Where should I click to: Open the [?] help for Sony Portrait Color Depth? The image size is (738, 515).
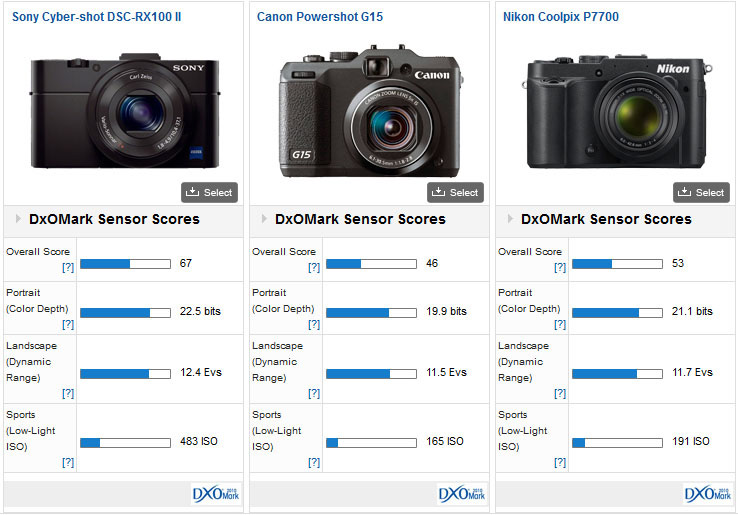[68, 324]
